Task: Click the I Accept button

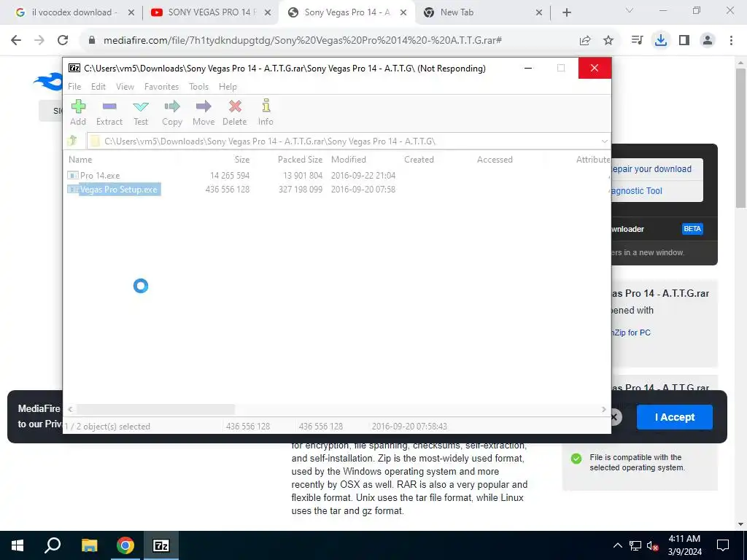Action: click(x=675, y=417)
